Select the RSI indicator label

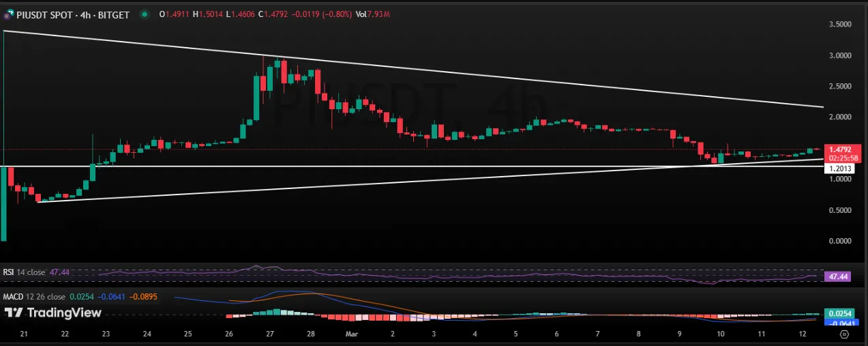tap(9, 272)
